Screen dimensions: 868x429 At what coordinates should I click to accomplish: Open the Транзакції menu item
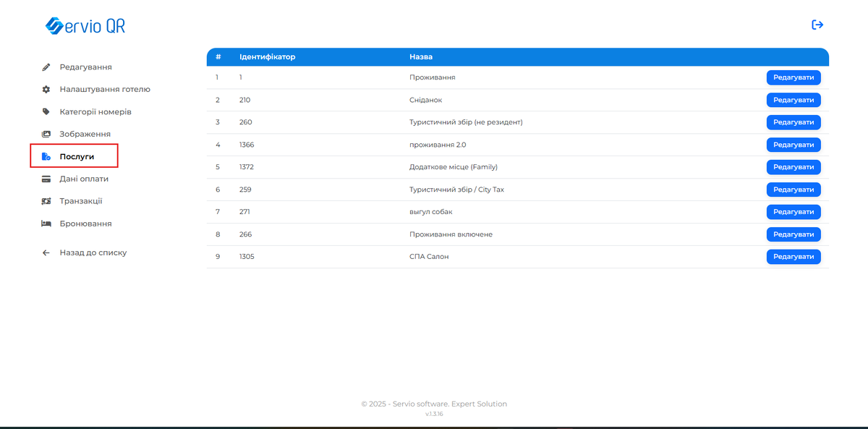click(81, 201)
